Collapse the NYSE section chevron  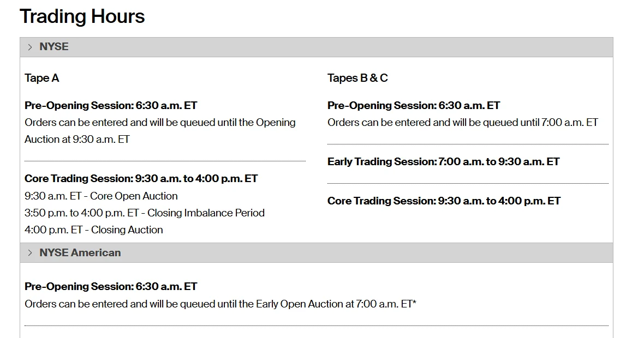click(29, 47)
